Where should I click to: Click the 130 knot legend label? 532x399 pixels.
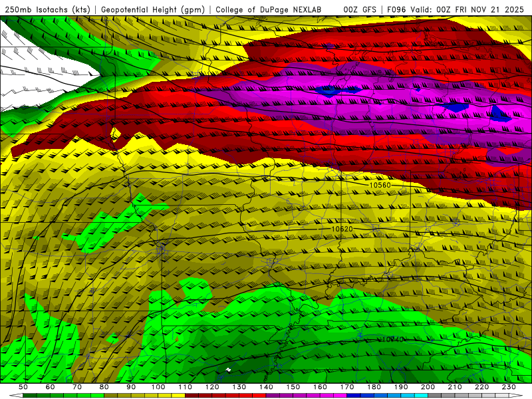pos(239,387)
